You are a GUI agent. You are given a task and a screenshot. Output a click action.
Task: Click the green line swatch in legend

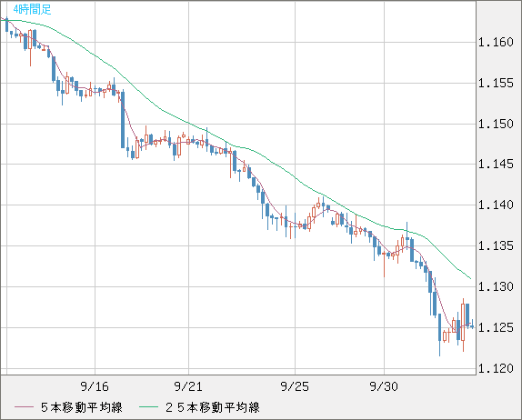(x=148, y=407)
